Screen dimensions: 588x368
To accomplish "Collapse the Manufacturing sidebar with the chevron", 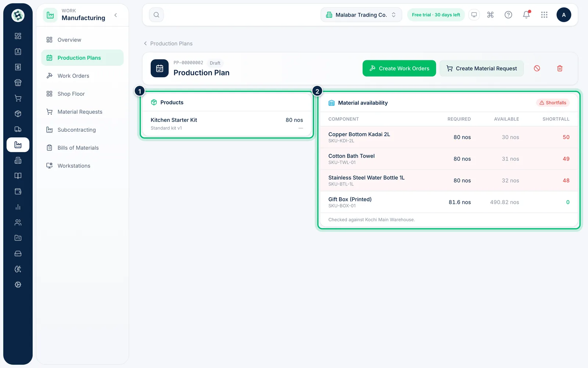I will coord(116,15).
